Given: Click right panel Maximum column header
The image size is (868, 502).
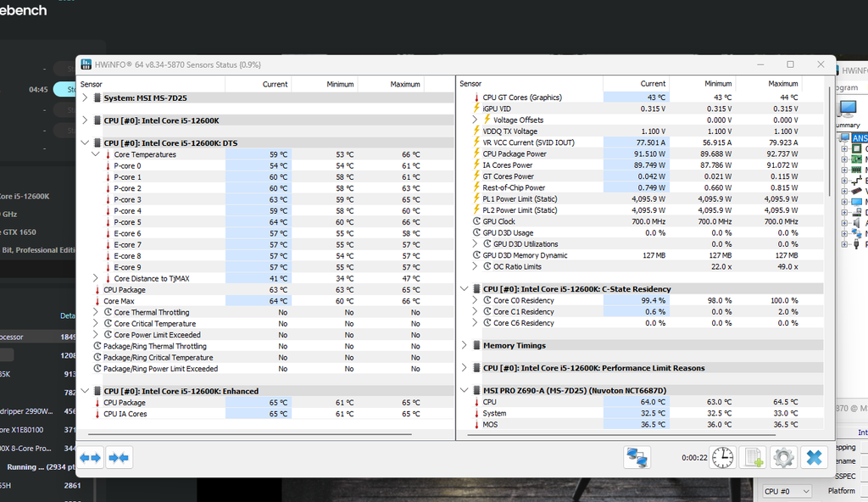Looking at the screenshot, I should pos(769,84).
